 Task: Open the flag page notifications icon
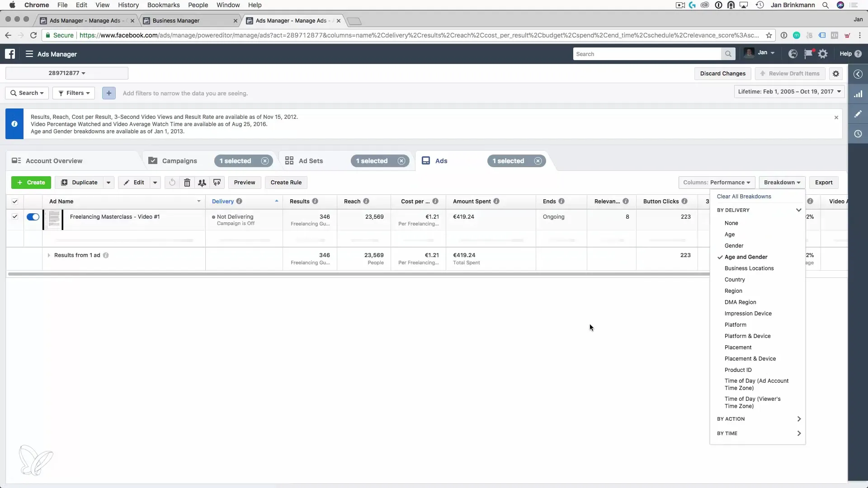coord(808,54)
